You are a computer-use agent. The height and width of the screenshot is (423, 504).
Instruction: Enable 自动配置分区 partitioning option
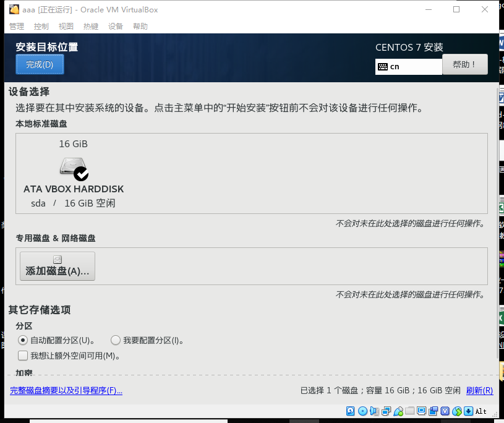(23, 340)
